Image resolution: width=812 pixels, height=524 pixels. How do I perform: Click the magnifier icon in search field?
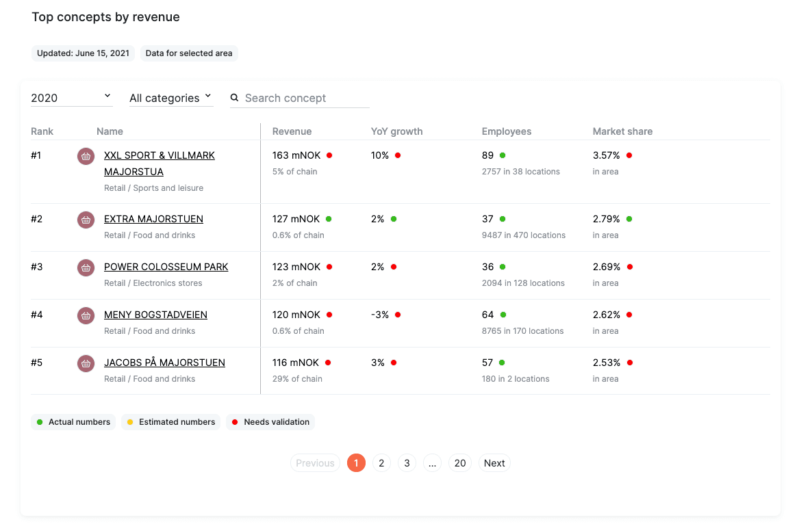click(x=235, y=97)
